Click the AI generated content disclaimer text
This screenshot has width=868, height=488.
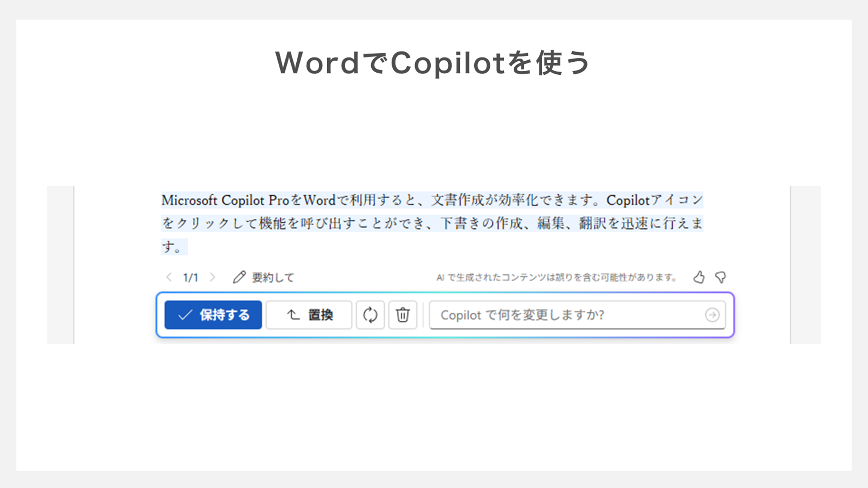pos(556,277)
